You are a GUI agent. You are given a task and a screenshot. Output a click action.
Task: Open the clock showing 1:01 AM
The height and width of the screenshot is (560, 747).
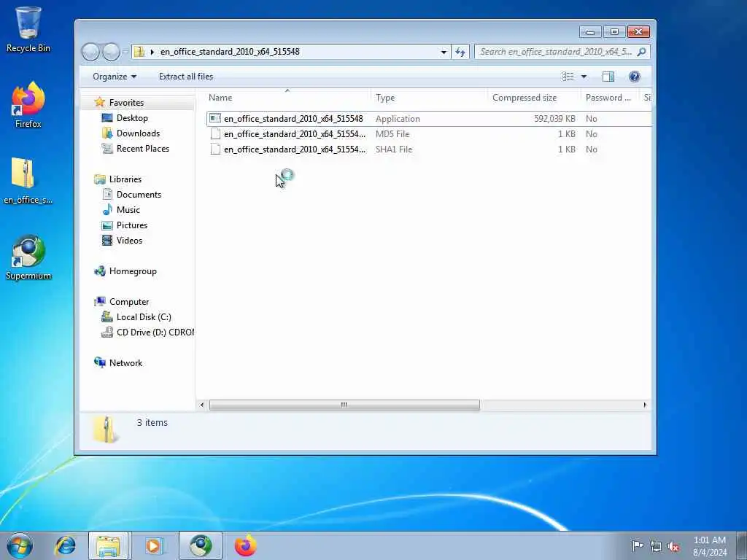pos(709,546)
